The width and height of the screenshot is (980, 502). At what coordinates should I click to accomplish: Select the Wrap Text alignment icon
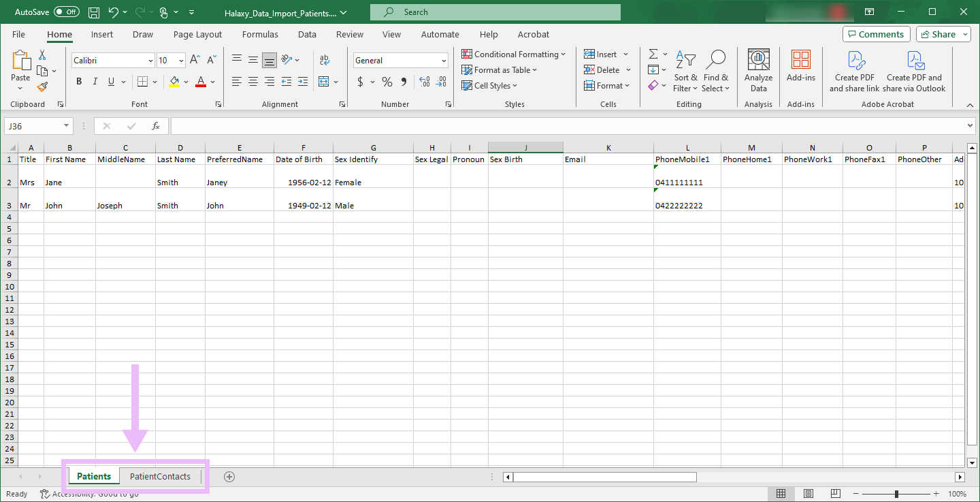click(x=324, y=60)
